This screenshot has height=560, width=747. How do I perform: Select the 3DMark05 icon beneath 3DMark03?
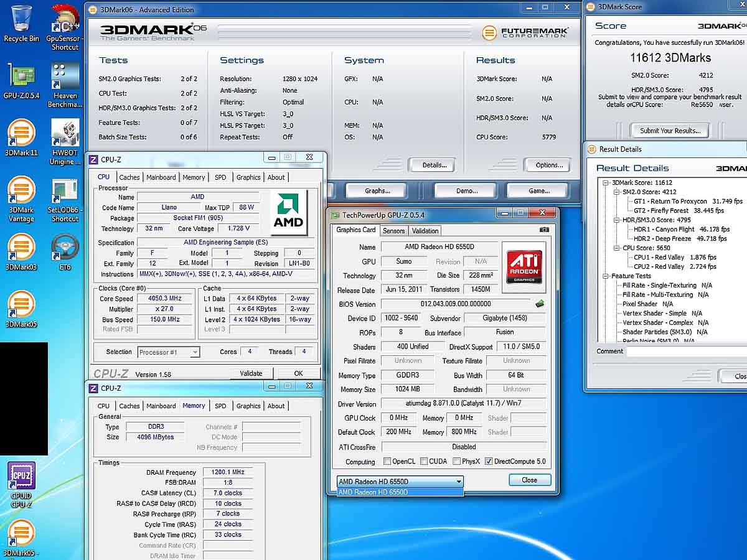click(x=21, y=310)
